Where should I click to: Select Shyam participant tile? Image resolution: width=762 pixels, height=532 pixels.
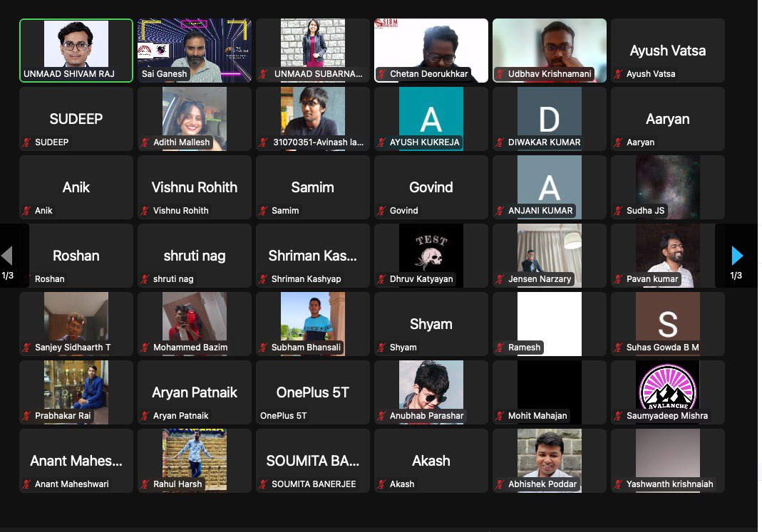[x=431, y=324]
